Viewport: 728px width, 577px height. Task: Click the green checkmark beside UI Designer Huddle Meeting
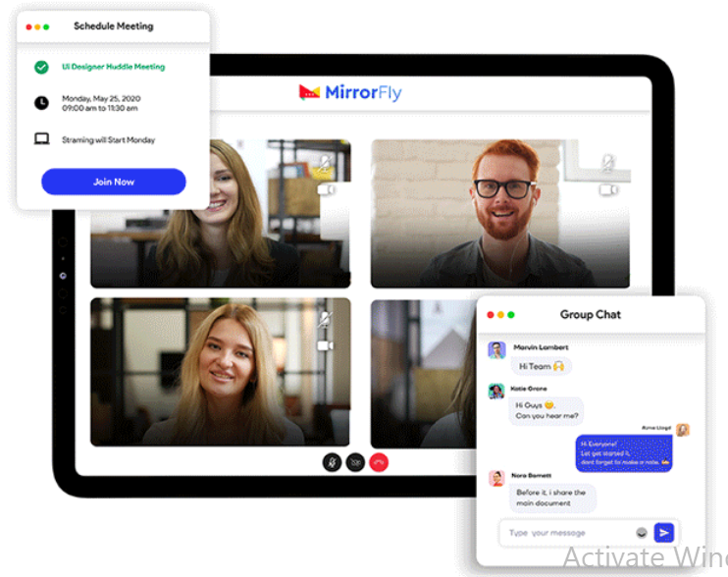(41, 68)
